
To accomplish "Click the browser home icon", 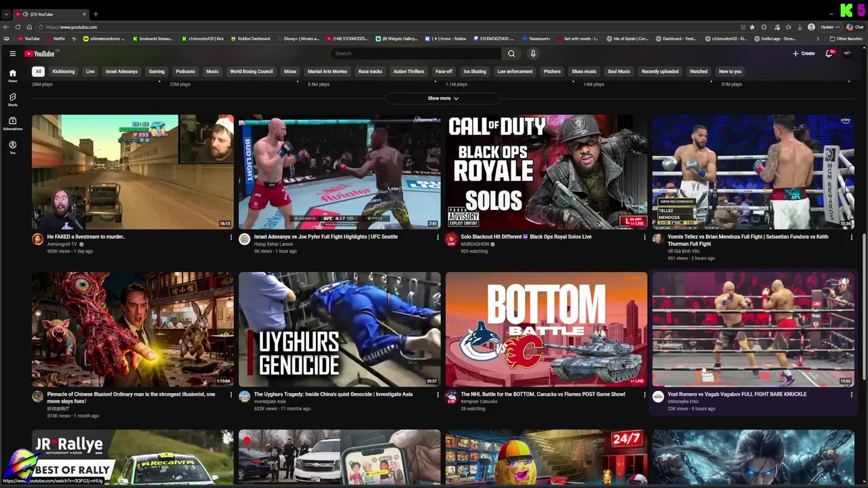I will point(28,27).
